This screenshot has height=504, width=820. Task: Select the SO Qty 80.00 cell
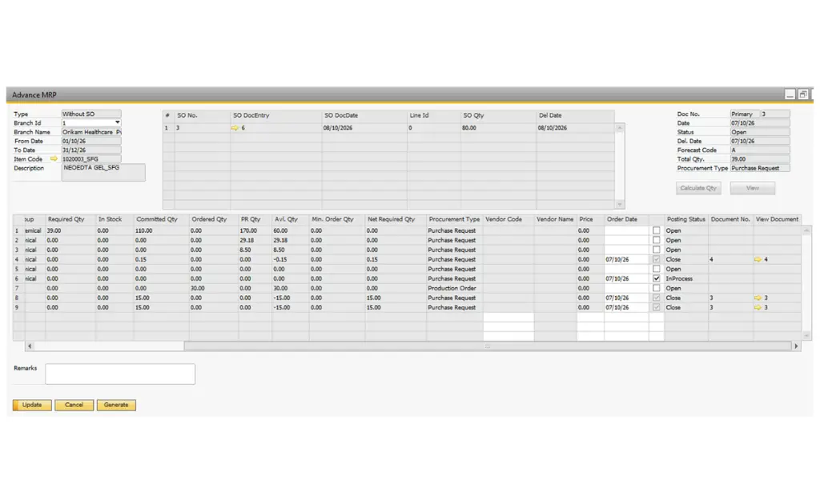(498, 128)
